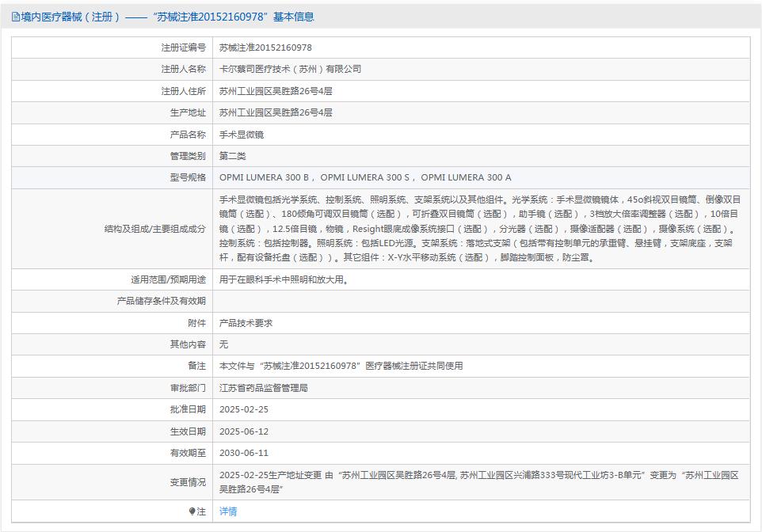Image resolution: width=762 pixels, height=532 pixels.
Task: Click the 生产地址 label
Action: click(x=188, y=112)
